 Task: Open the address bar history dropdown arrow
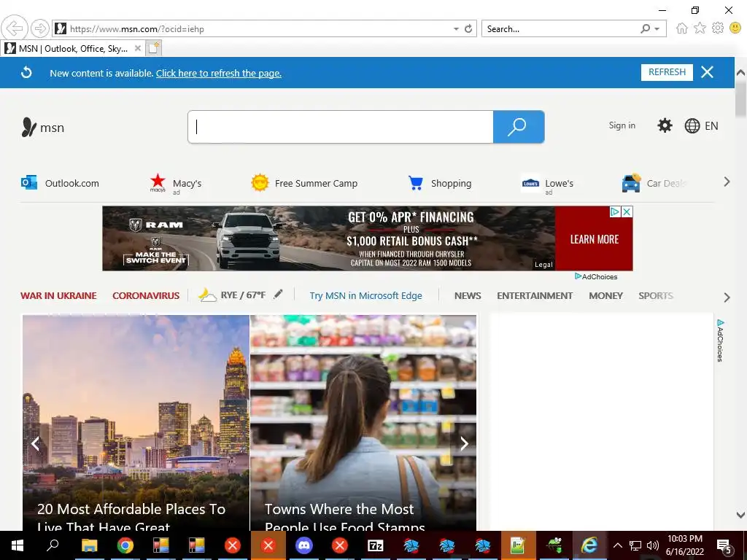pyautogui.click(x=456, y=29)
